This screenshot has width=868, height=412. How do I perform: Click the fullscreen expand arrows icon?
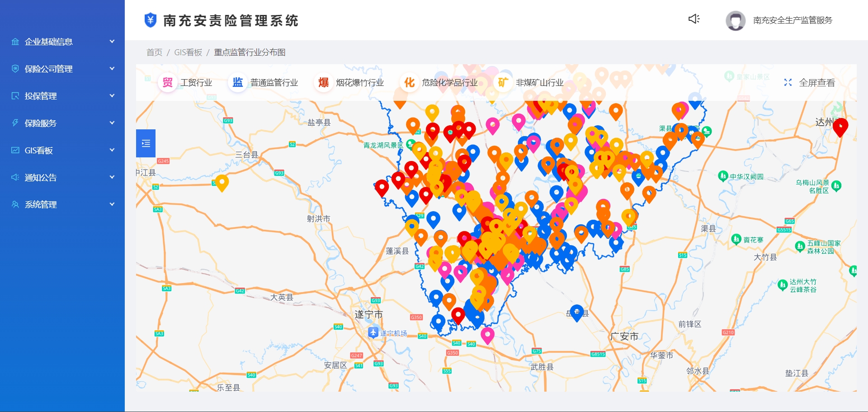[x=788, y=83]
